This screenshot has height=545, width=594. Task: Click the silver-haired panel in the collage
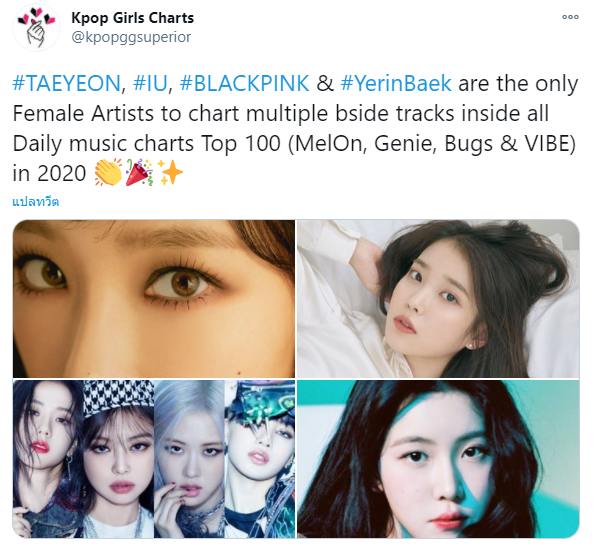pos(189,459)
